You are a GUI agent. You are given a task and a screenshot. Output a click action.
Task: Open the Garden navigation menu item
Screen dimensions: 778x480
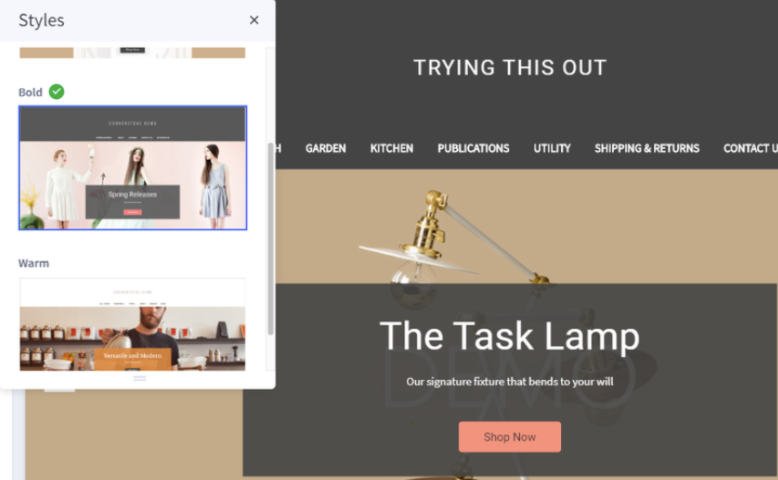click(325, 148)
